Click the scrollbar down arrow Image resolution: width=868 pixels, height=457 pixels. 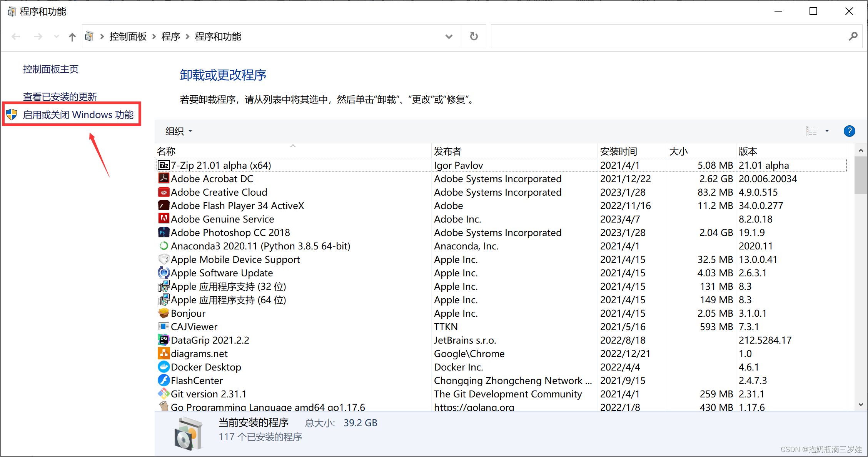[x=861, y=404]
